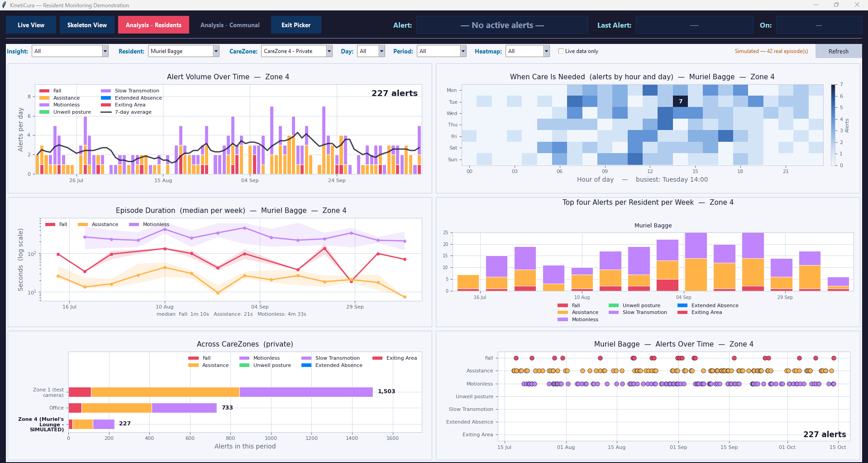Click the '227 alerts' total in Alert Volume chart
The height and width of the screenshot is (463, 868).
tap(395, 93)
